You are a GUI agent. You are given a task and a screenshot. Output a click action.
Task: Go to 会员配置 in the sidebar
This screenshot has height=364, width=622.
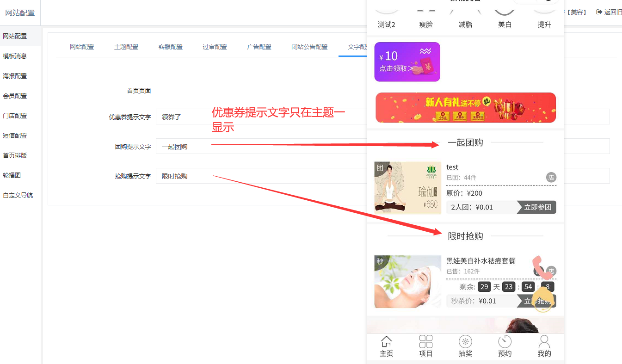(20, 96)
